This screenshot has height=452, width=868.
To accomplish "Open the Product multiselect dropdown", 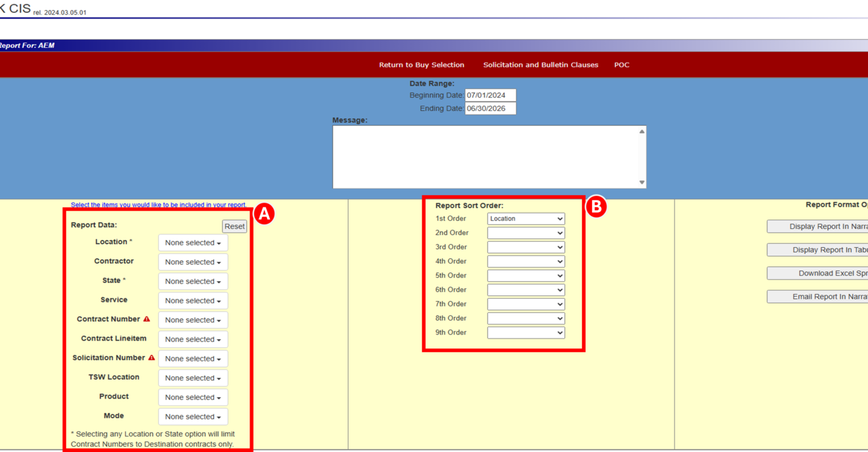I will pos(193,397).
